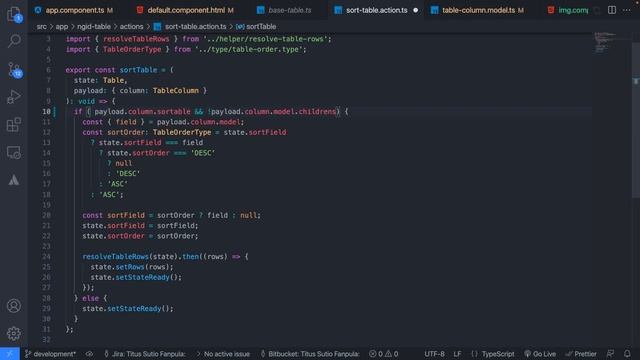Switch to default.component.html tab

coord(185,10)
